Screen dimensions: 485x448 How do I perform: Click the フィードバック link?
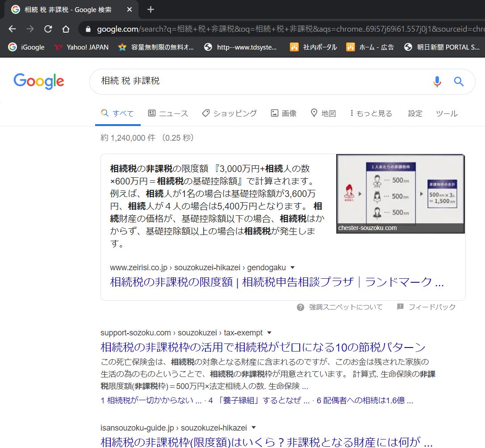tap(432, 307)
